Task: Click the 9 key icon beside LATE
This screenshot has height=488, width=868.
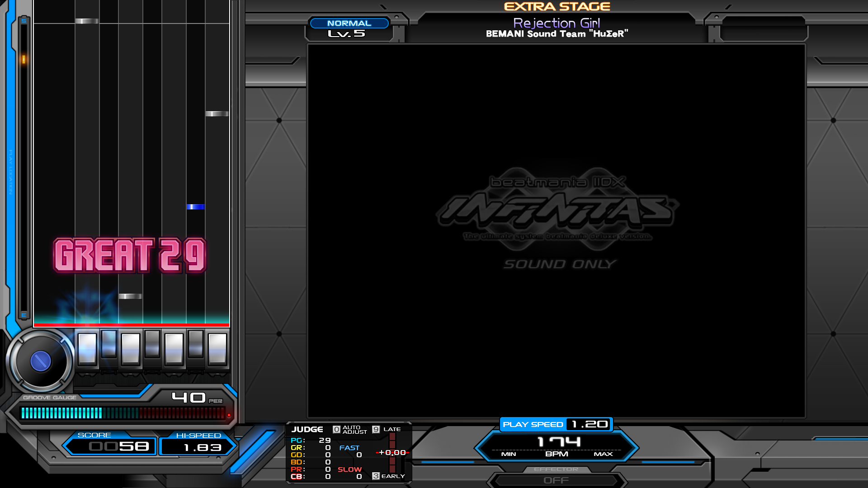Action: [376, 429]
